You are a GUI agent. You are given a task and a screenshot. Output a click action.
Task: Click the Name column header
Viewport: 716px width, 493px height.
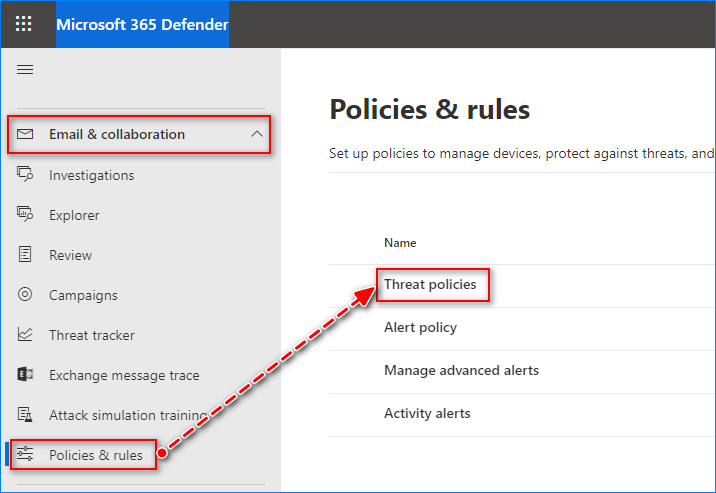pyautogui.click(x=400, y=243)
